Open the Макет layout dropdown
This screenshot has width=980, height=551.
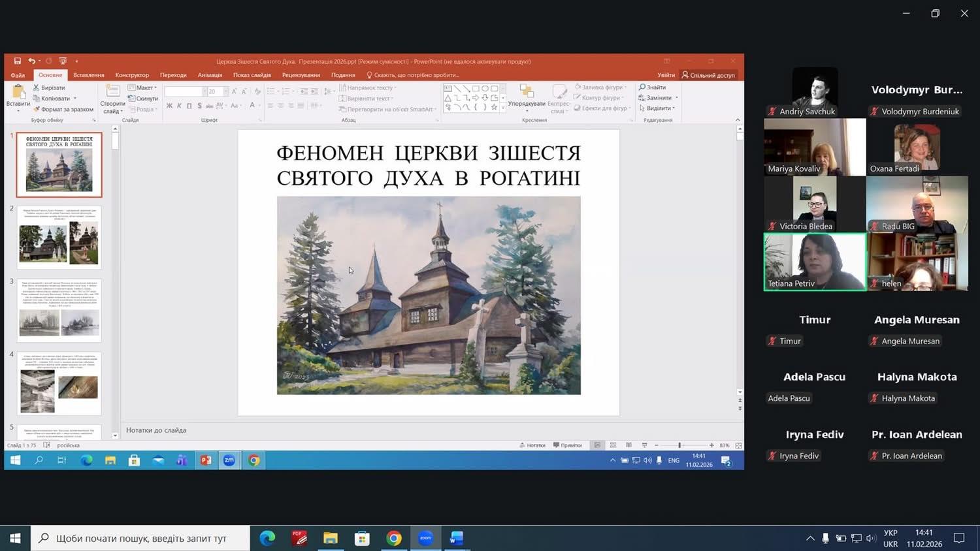click(x=145, y=87)
